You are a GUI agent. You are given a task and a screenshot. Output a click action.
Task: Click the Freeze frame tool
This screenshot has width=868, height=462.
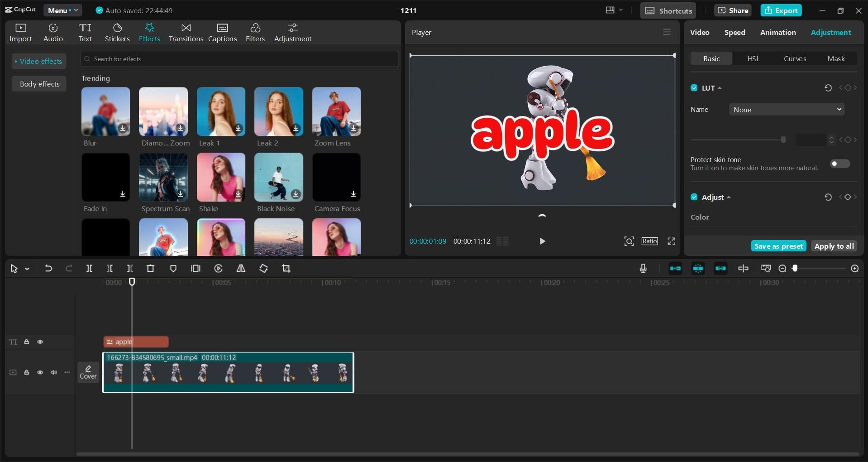(196, 269)
